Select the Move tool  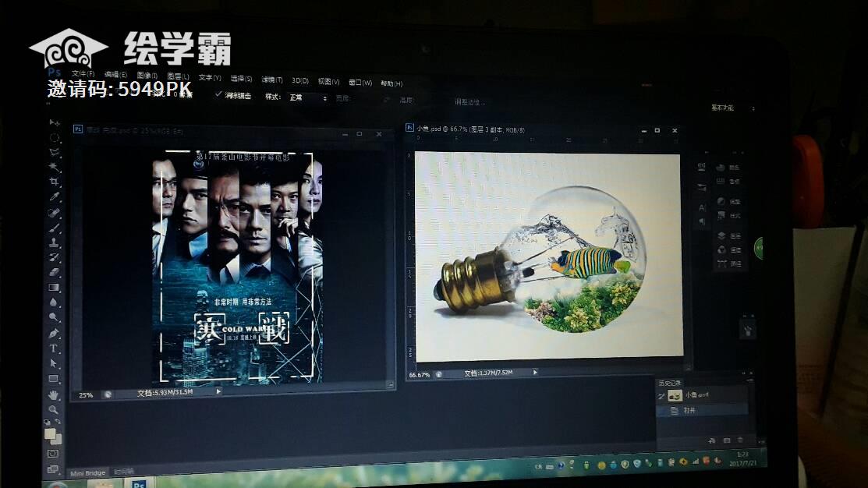point(54,122)
